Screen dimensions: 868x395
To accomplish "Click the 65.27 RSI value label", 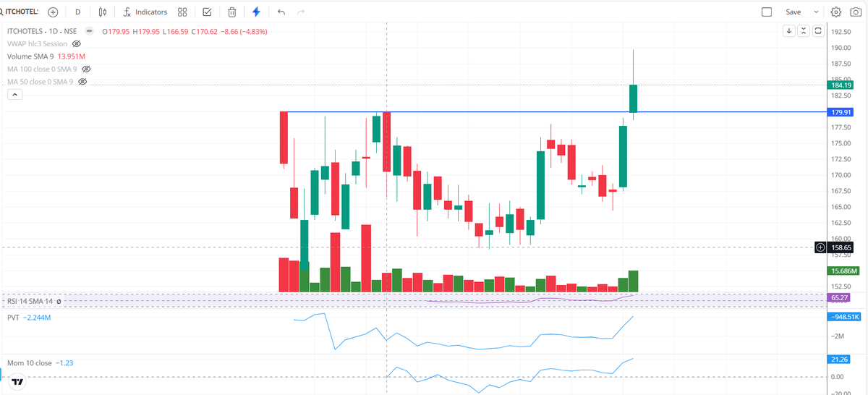I will tap(840, 297).
